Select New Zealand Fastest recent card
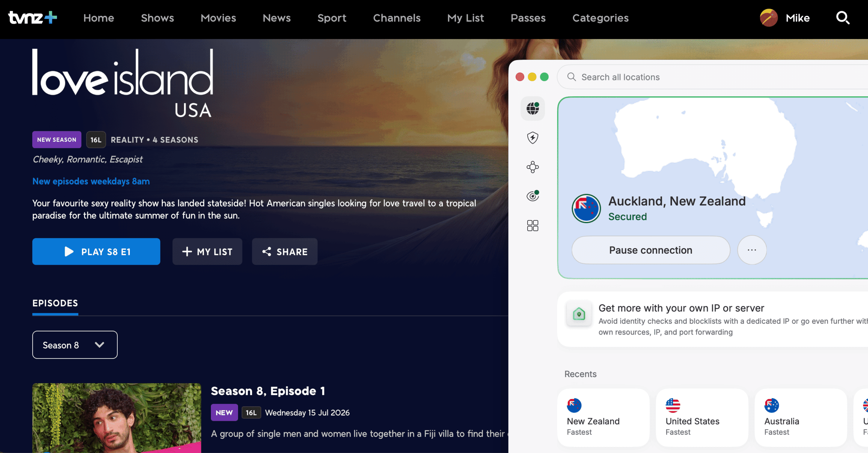The width and height of the screenshot is (868, 453). click(x=604, y=417)
